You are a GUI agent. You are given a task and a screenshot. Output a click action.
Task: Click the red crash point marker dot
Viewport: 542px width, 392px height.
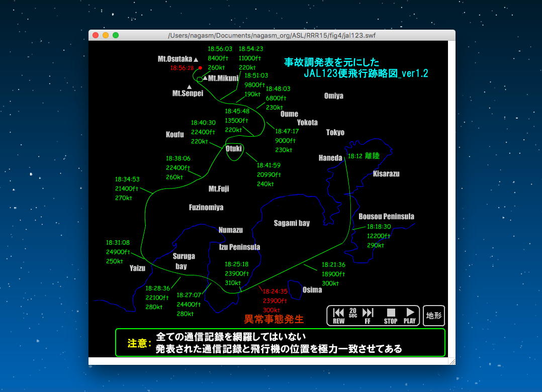[x=200, y=68]
